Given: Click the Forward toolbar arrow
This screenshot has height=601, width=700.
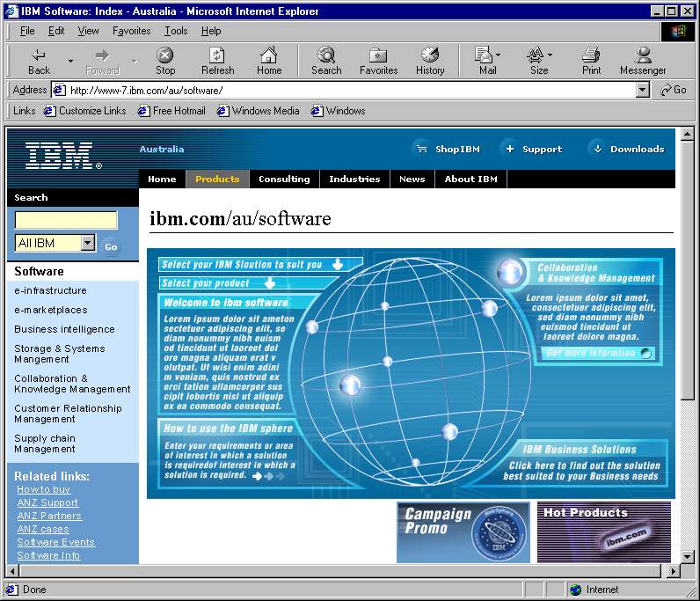Looking at the screenshot, I should pos(102,55).
